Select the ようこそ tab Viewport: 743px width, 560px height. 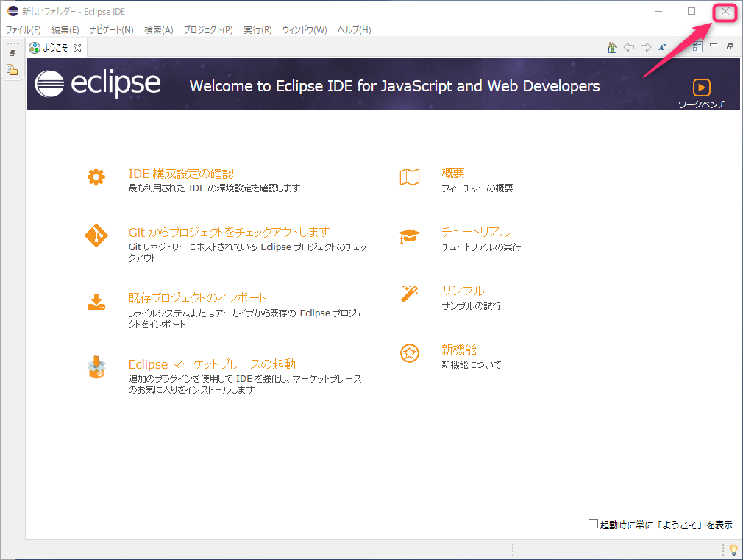55,48
